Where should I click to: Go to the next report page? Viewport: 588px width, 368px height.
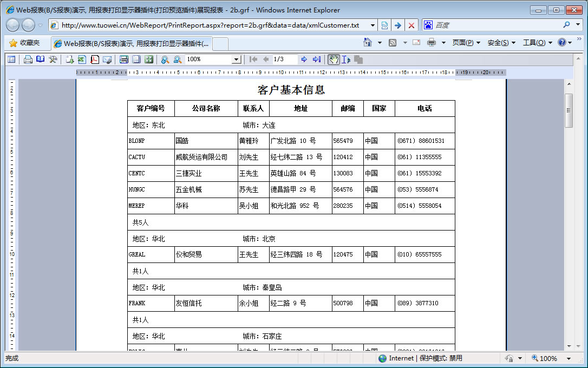[304, 60]
